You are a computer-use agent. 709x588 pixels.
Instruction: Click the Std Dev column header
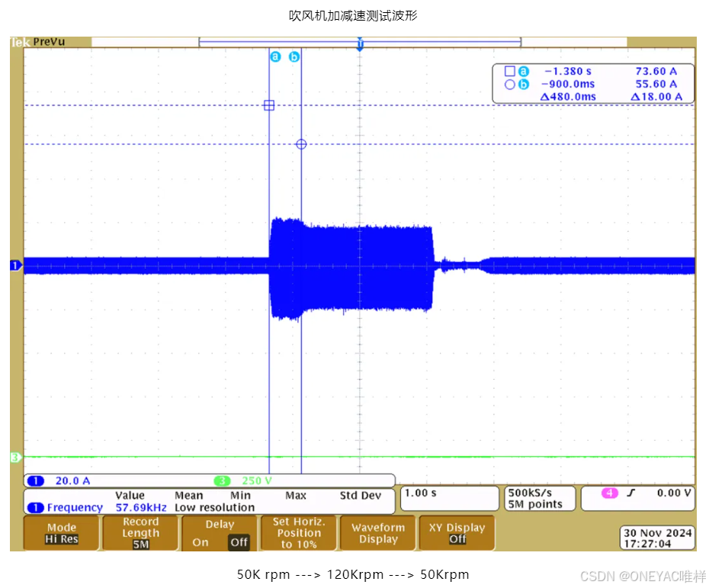point(361,496)
